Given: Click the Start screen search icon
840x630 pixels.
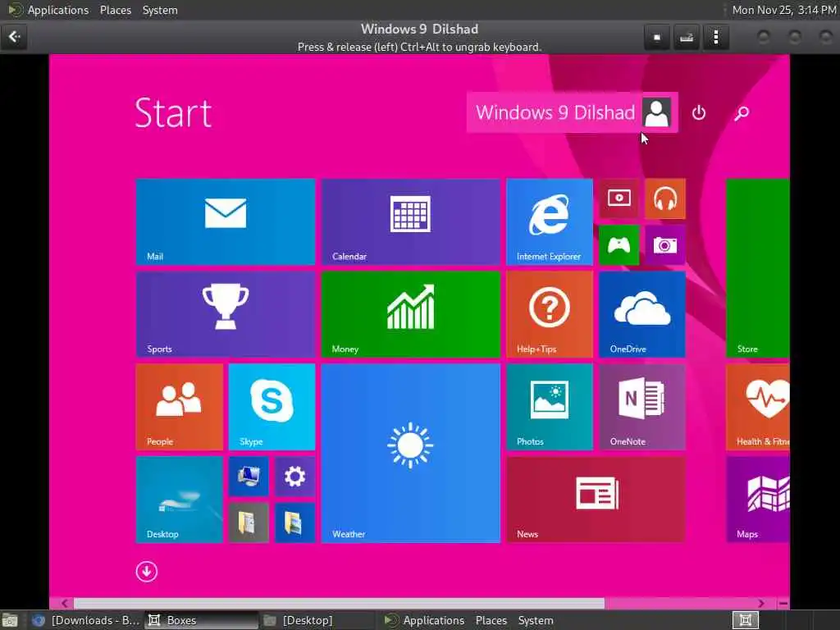Looking at the screenshot, I should pyautogui.click(x=742, y=113).
